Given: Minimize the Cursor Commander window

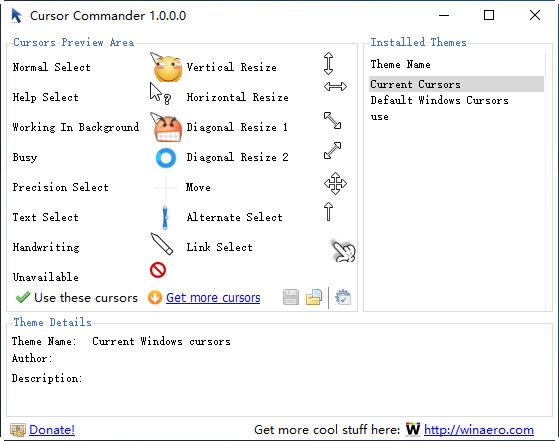Looking at the screenshot, I should tap(444, 15).
